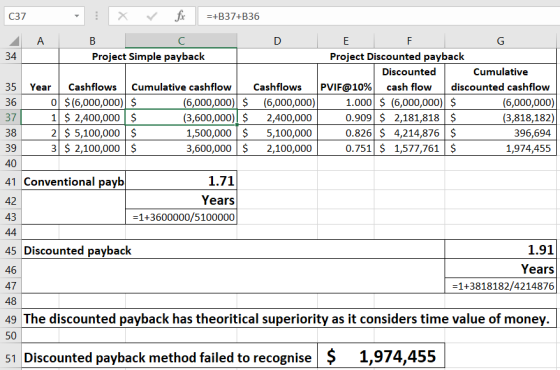This screenshot has height=370, width=560.
Task: Click year 0 cell in column A
Action: coord(40,102)
